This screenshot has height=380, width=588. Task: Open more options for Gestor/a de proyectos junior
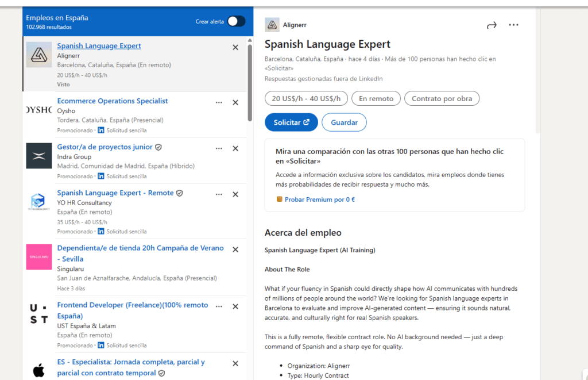219,148
